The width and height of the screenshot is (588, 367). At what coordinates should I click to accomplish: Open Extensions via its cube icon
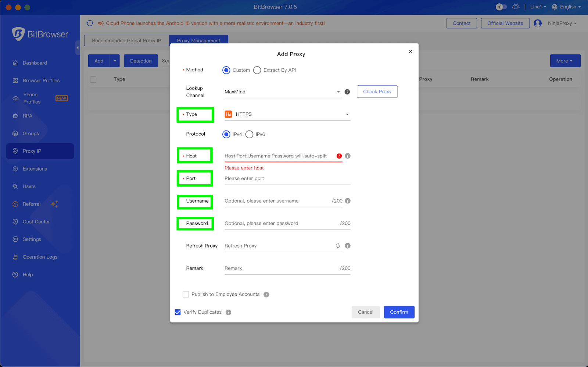pyautogui.click(x=15, y=169)
